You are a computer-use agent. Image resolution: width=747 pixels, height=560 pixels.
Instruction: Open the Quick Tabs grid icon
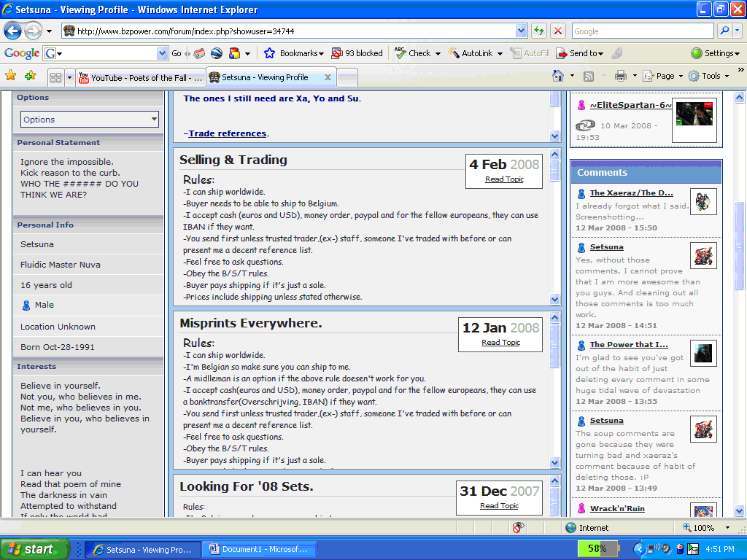point(55,77)
